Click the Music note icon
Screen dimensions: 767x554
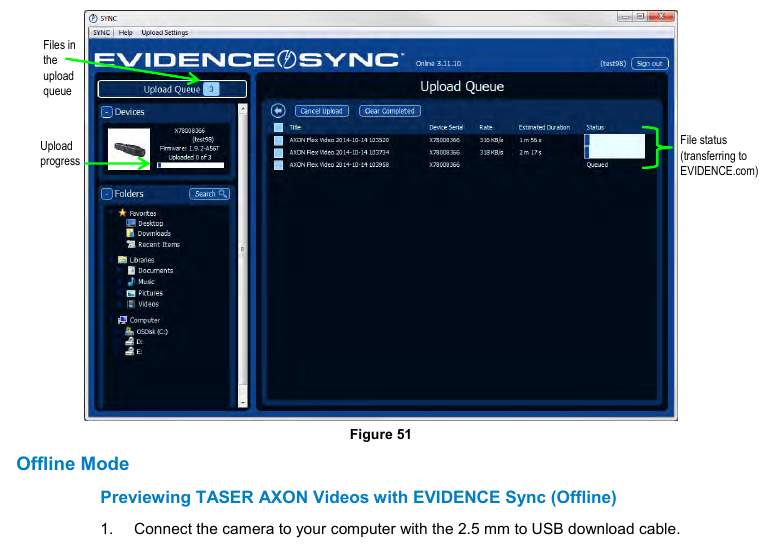point(131,281)
